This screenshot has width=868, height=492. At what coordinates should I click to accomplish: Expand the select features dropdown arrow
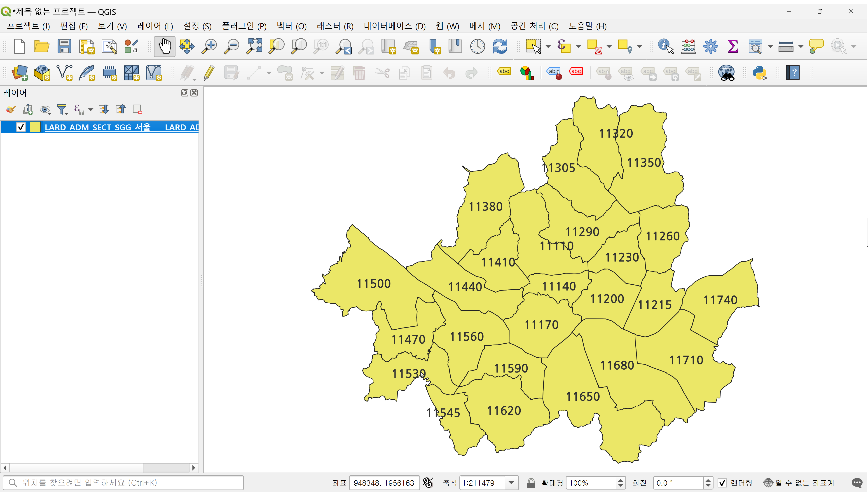pos(548,47)
